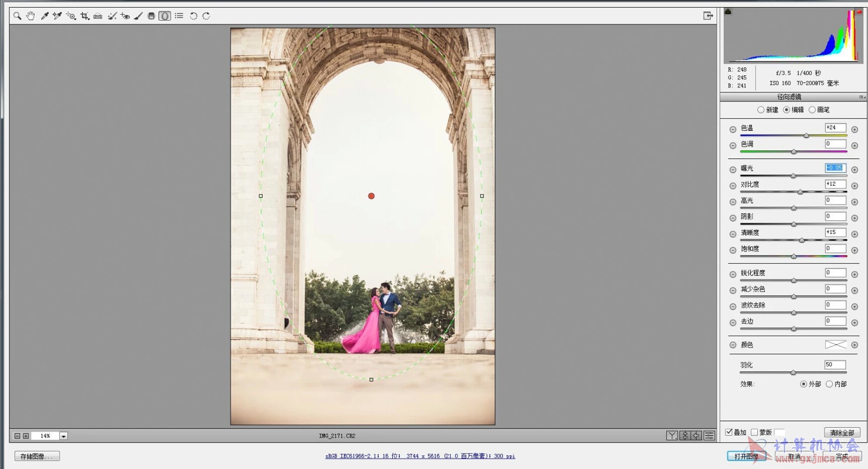Viewport: 868px width, 469px height.
Task: Open workflow options sRGB link
Action: (420, 456)
